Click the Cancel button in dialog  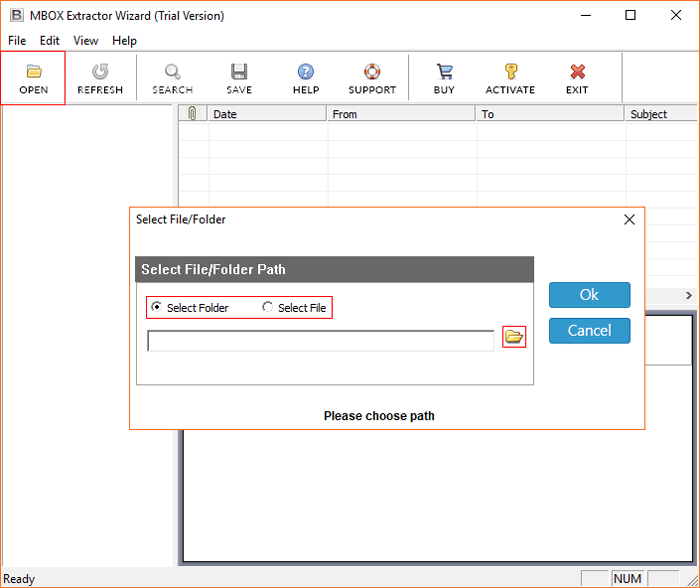tap(589, 330)
